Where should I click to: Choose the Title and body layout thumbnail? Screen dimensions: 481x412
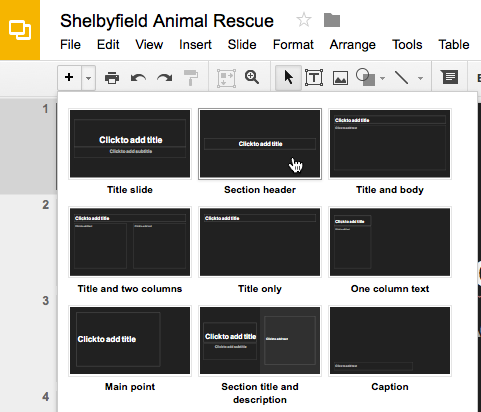390,144
